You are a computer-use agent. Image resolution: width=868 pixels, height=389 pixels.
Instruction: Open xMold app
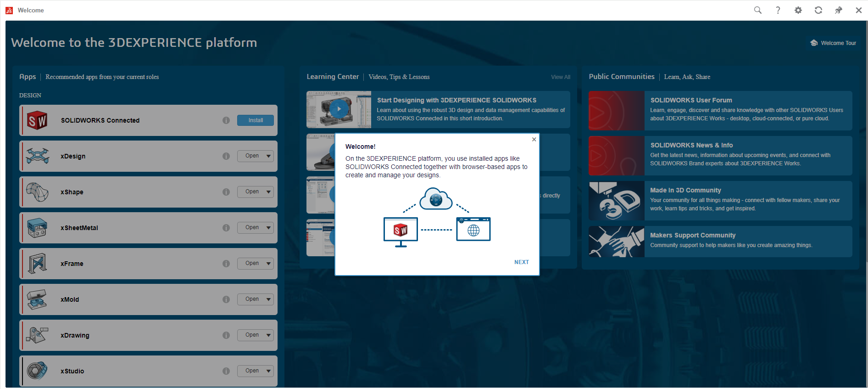pyautogui.click(x=251, y=299)
